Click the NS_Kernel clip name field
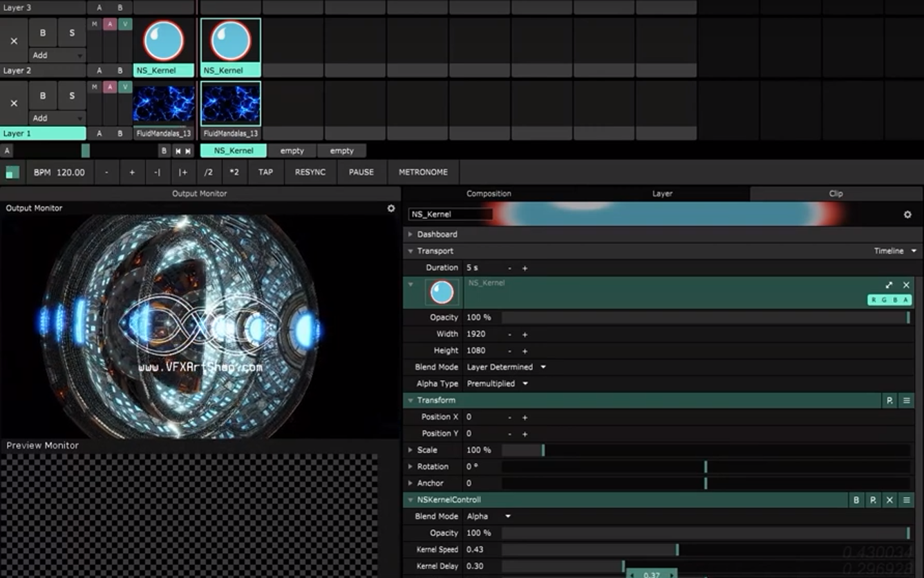The width and height of the screenshot is (924, 578). (450, 215)
